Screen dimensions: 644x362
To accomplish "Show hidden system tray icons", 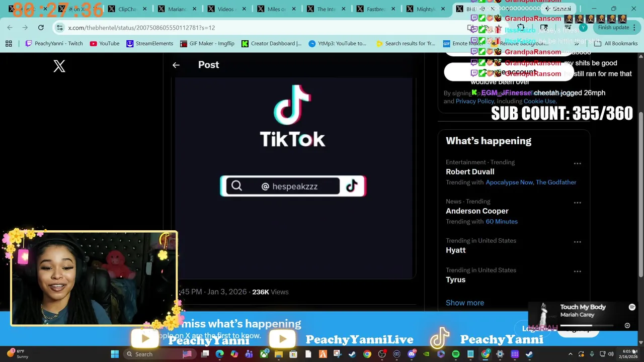I will pos(570,354).
